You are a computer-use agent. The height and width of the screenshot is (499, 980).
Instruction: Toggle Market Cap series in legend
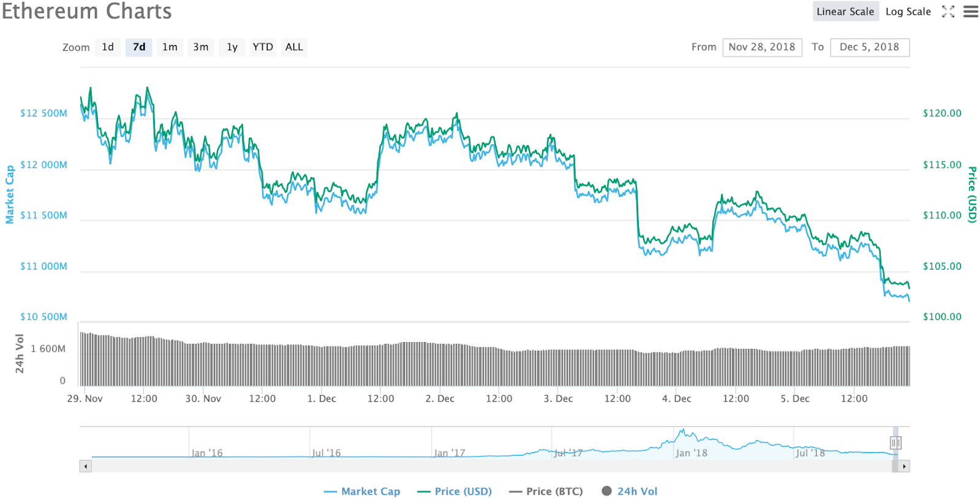[x=362, y=492]
